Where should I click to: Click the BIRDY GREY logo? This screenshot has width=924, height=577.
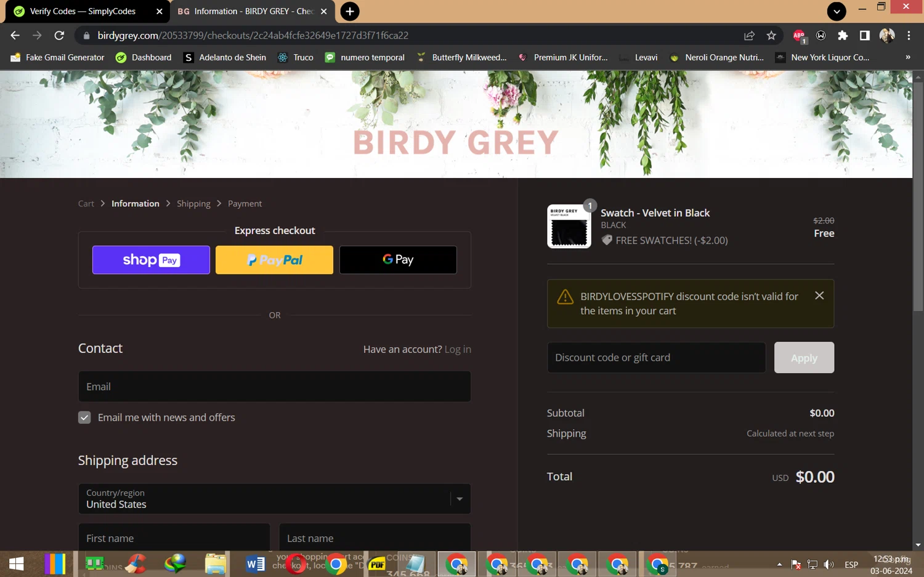pyautogui.click(x=456, y=142)
